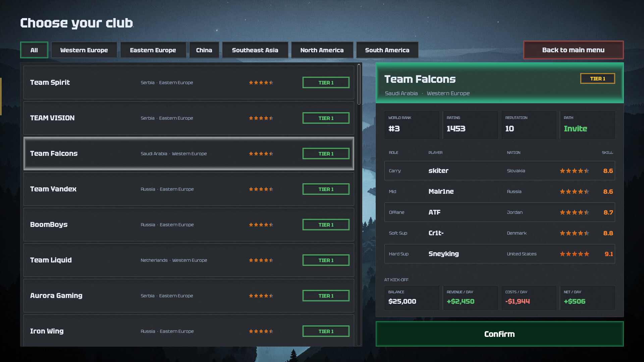The width and height of the screenshot is (644, 362).
Task: Click skiter's star skill rating
Action: coord(574,171)
